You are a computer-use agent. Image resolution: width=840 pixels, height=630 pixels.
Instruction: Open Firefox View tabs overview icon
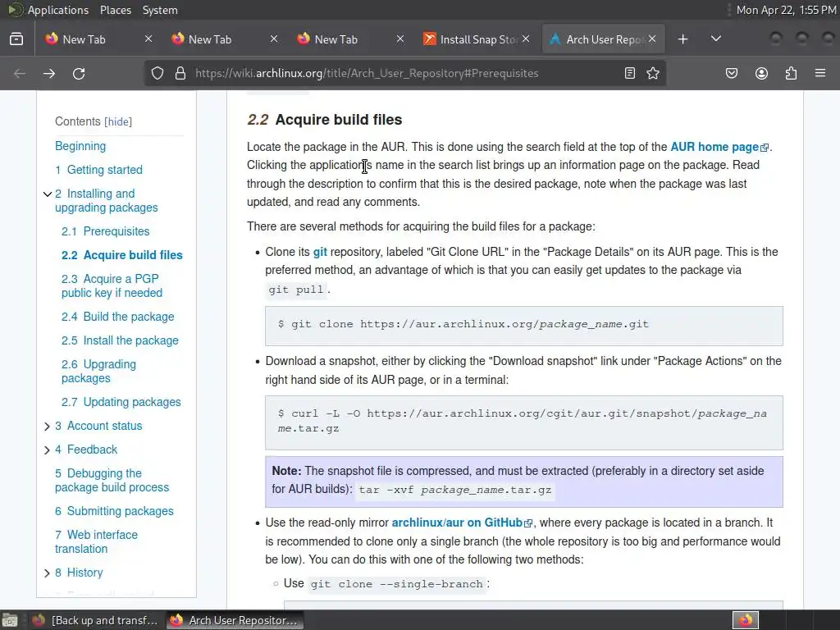point(16,39)
